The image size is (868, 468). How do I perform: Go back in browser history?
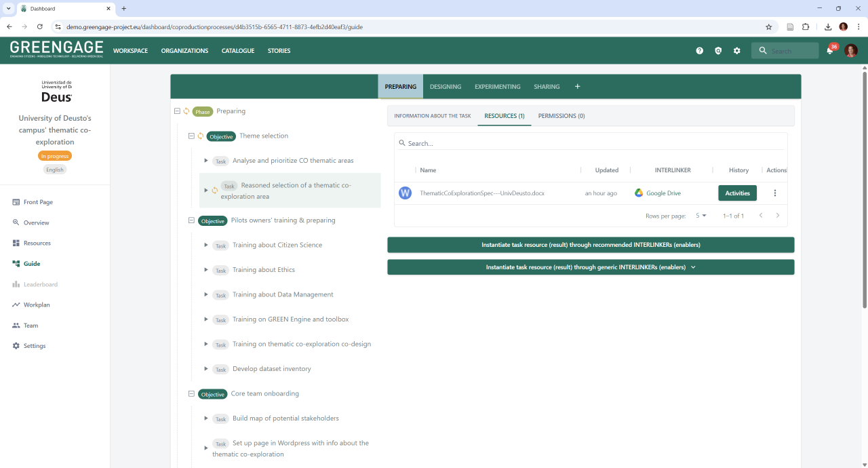click(9, 27)
